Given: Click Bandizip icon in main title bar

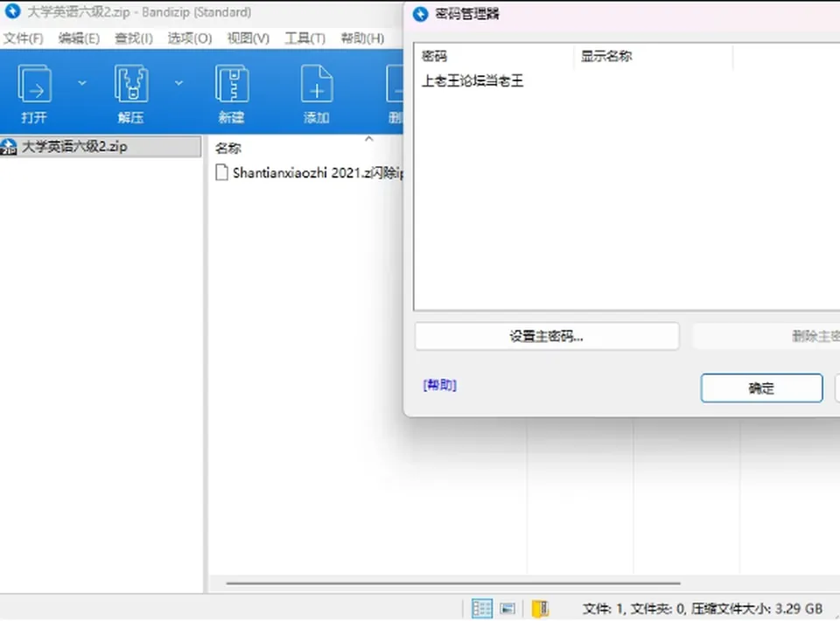Looking at the screenshot, I should pos(13,11).
